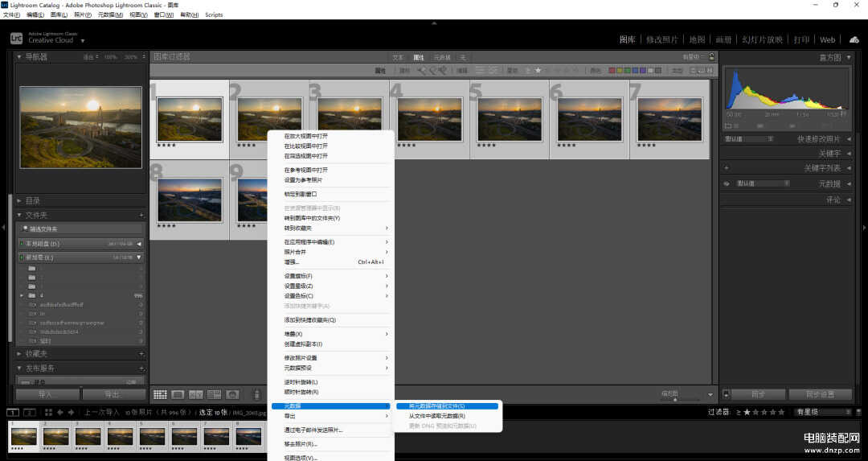Toggle the eye icon in 元数据 panel row
The image size is (868, 461).
coord(727,183)
